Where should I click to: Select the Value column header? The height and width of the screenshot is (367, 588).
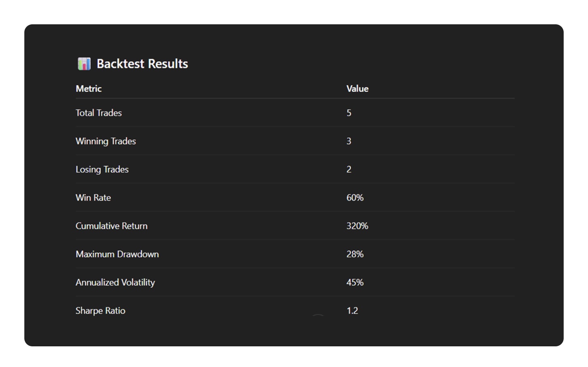357,89
